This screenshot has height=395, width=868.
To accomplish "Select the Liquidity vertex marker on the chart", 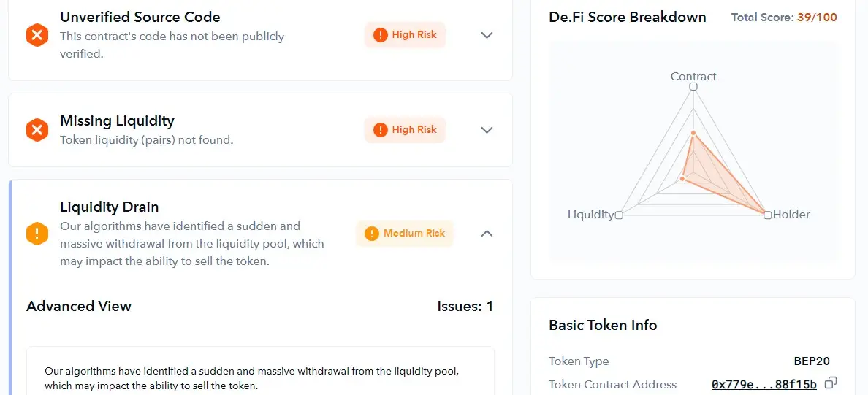I will coord(619,215).
